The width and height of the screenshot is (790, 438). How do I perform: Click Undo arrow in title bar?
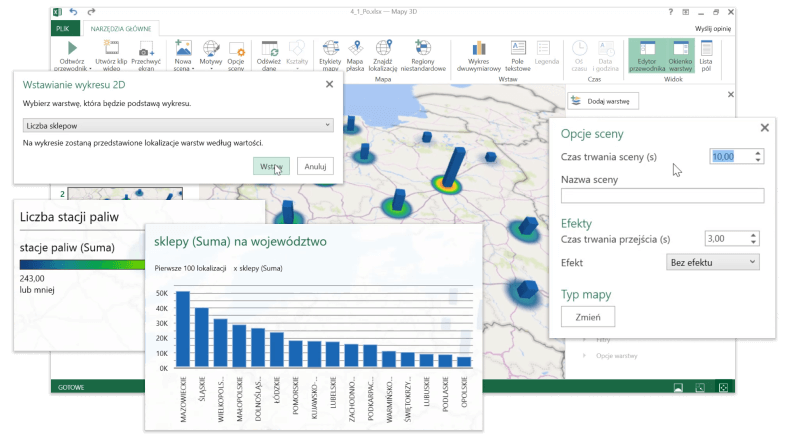coord(74,12)
